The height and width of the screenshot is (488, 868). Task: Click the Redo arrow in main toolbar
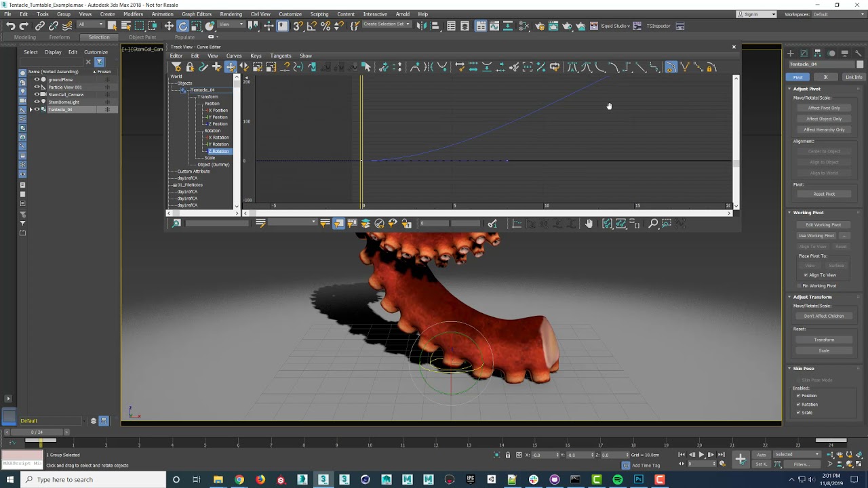click(x=24, y=26)
